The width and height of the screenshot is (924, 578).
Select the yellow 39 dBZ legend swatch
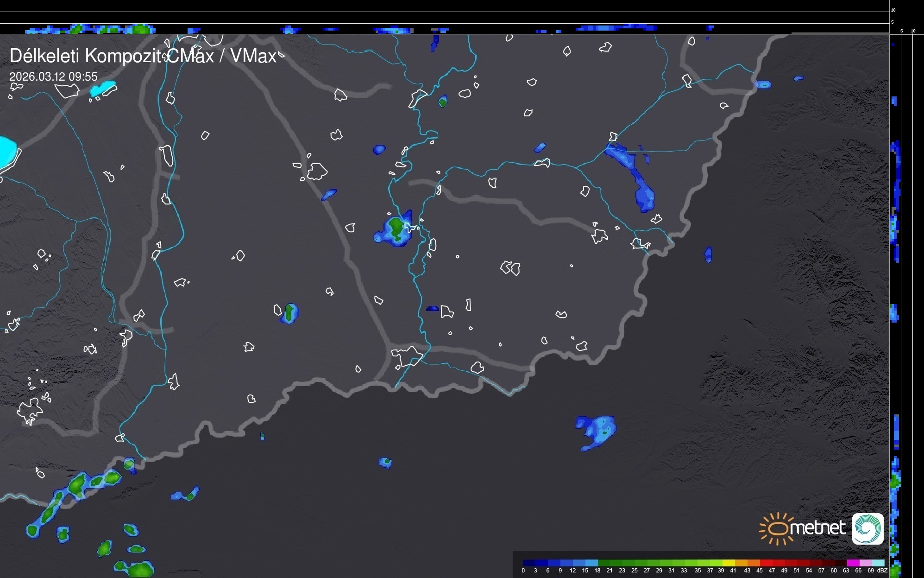tap(729, 563)
